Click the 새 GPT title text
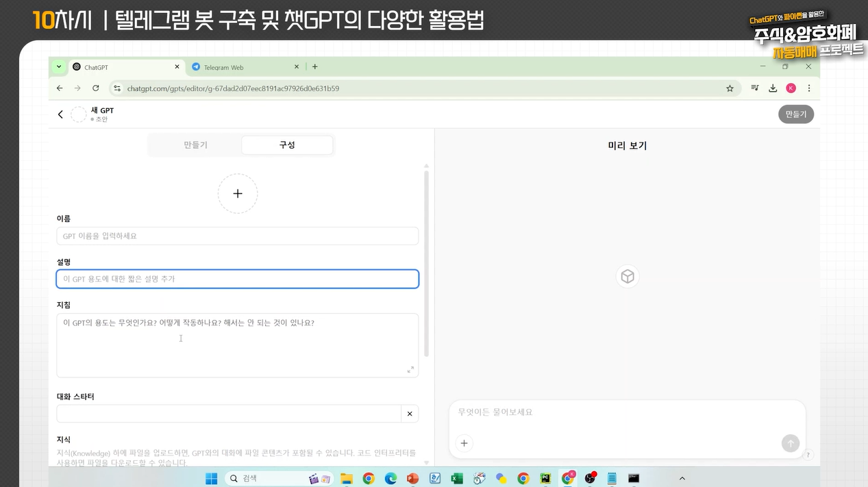 point(102,110)
